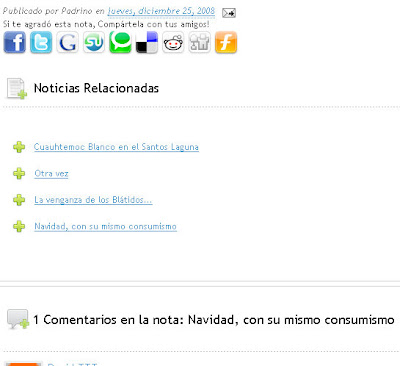Screen dimensions: 400x366
Task: Click plus icon beside Navidad link
Action: (x=19, y=226)
